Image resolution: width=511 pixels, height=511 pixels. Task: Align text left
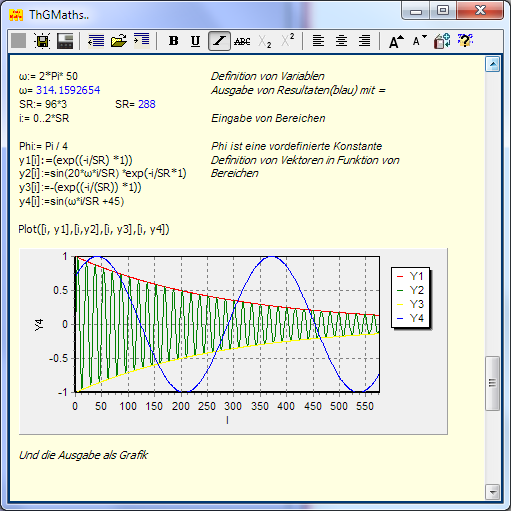[x=318, y=41]
